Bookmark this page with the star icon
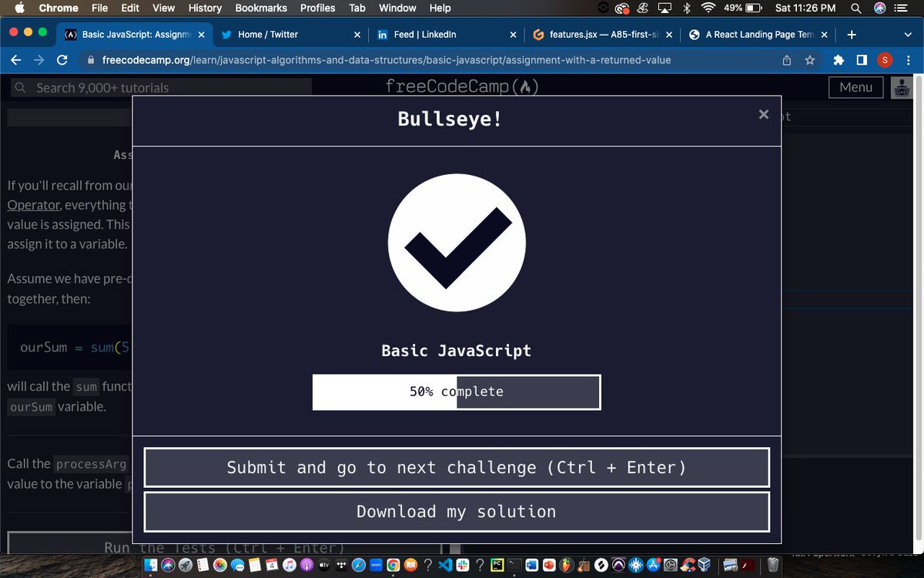The height and width of the screenshot is (578, 924). (809, 60)
